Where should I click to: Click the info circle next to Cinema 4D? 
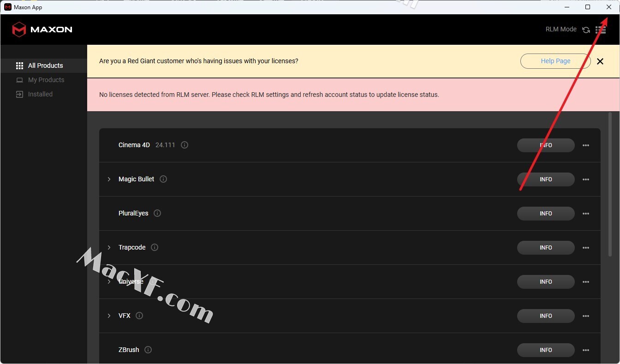[x=185, y=145]
